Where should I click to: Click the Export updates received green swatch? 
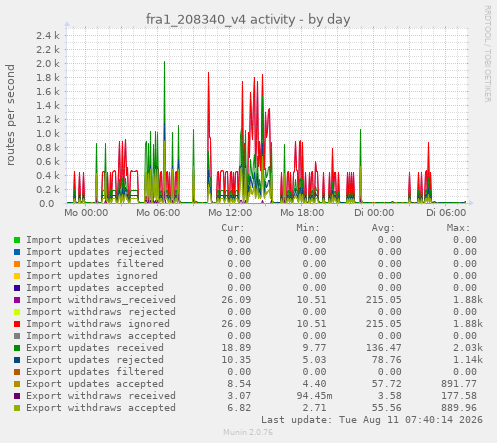coord(17,348)
